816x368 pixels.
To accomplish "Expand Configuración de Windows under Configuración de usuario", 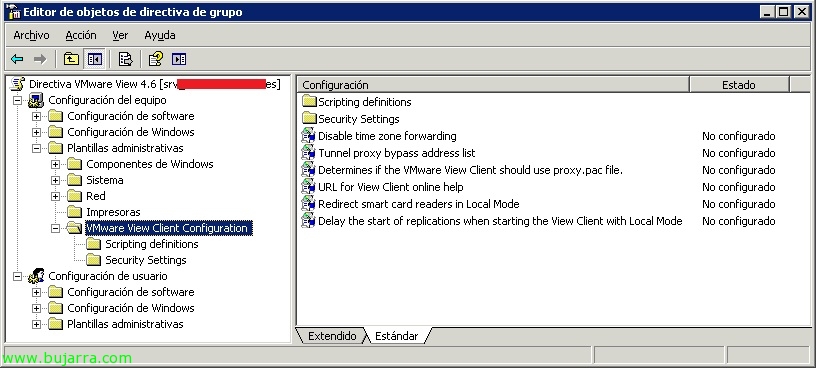I will [x=36, y=308].
